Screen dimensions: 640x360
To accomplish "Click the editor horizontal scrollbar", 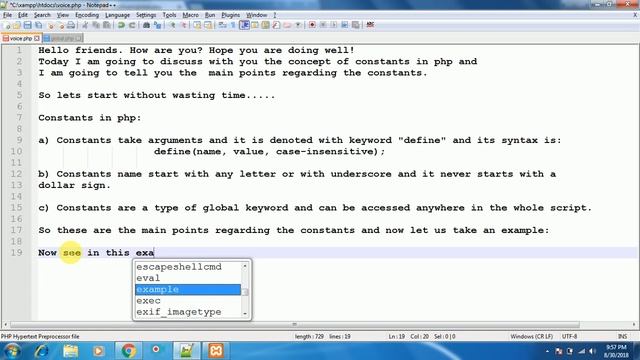I will click(295, 324).
